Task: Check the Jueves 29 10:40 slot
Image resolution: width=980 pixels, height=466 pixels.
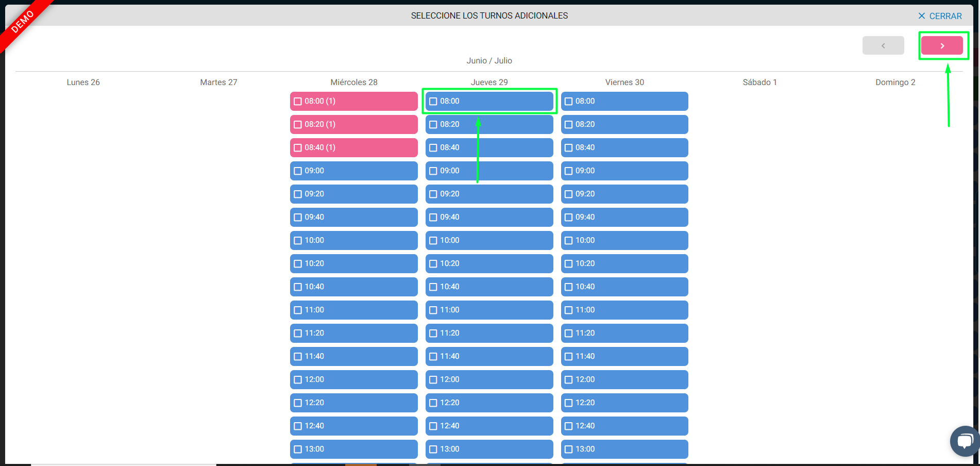Action: [489, 287]
